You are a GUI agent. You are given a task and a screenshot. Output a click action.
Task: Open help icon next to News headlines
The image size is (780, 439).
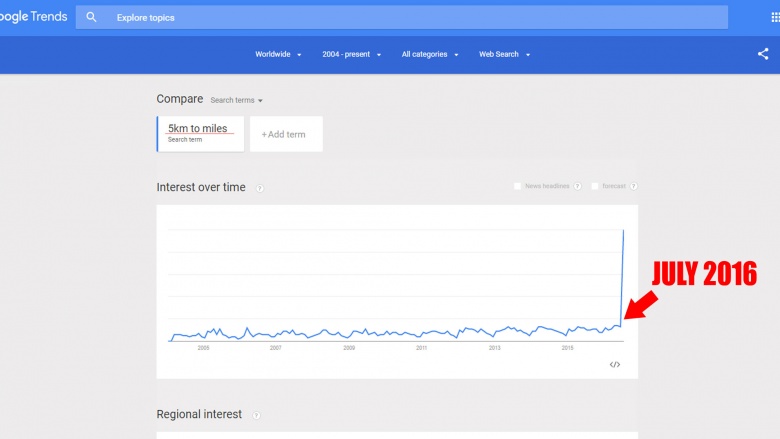[578, 186]
